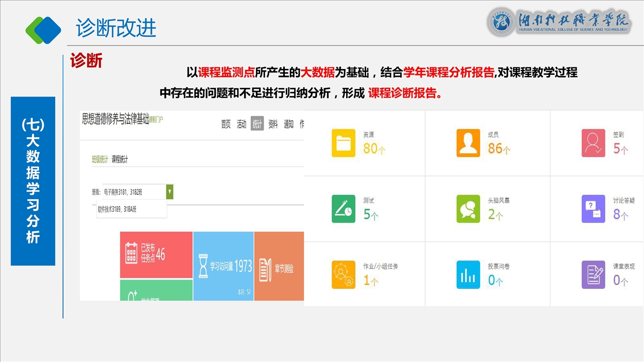Click the calendar icon on 已发布任务点 tile
The height and width of the screenshot is (362, 644).
pyautogui.click(x=131, y=253)
